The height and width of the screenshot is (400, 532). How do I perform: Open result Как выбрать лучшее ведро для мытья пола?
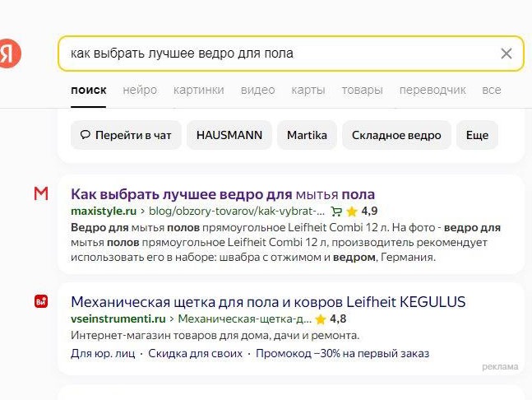(223, 194)
